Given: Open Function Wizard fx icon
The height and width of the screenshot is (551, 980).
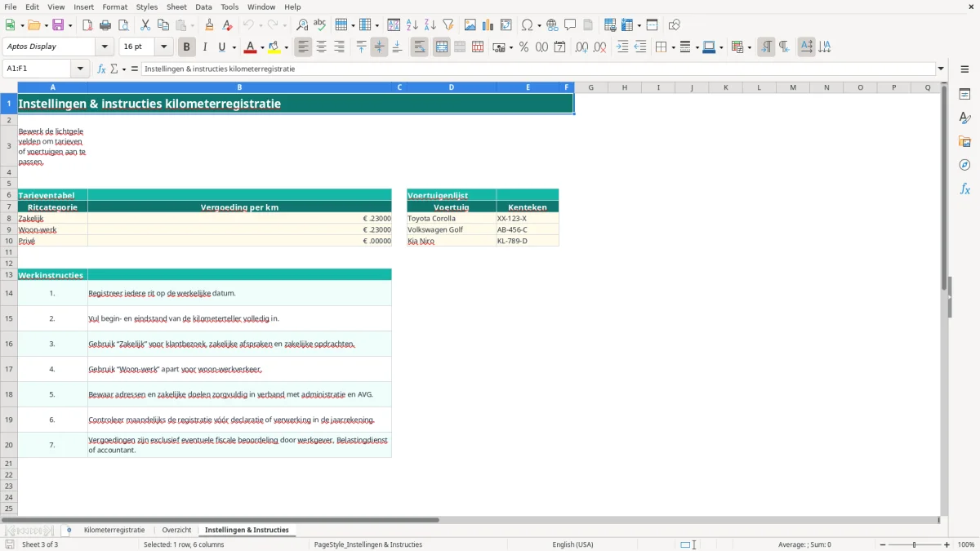Looking at the screenshot, I should point(101,69).
